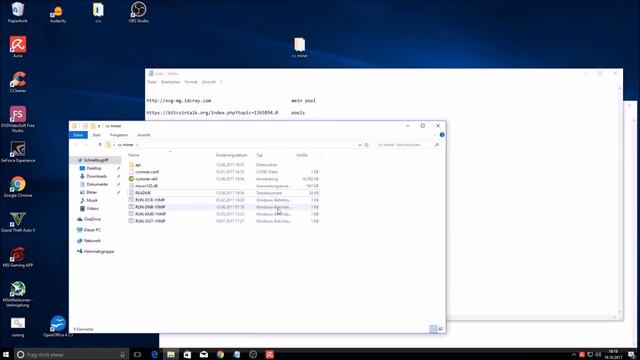Open the Store app from the taskbar

(187, 354)
